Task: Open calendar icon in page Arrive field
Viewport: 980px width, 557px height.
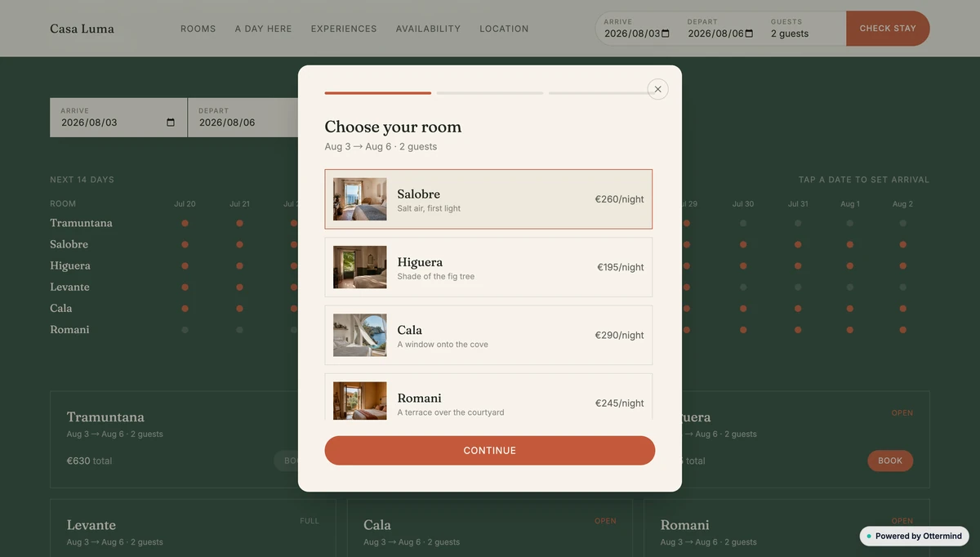Action: [x=171, y=123]
